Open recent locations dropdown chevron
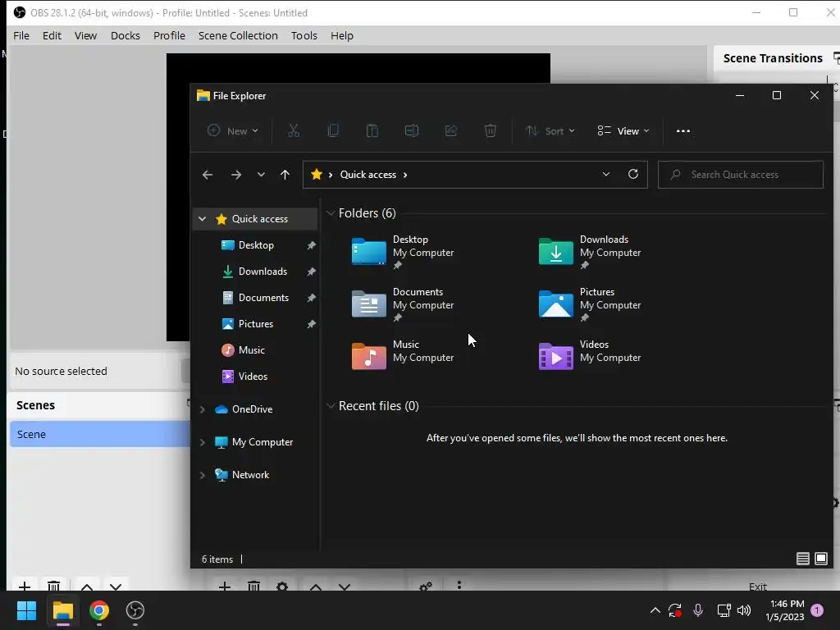840x630 pixels. coord(261,175)
